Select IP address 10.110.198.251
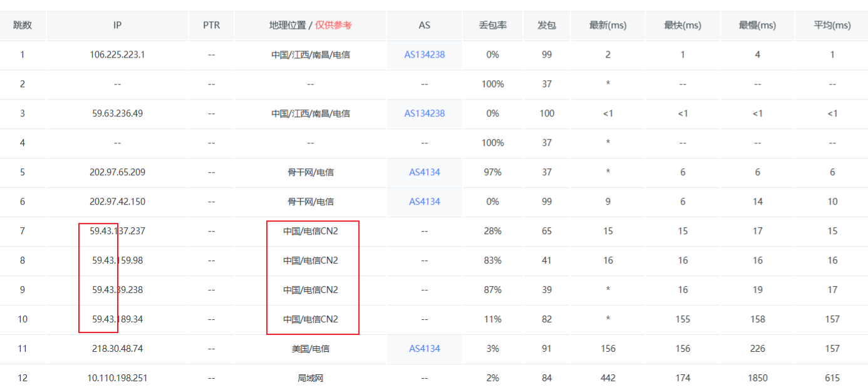The height and width of the screenshot is (390, 868). click(x=117, y=378)
